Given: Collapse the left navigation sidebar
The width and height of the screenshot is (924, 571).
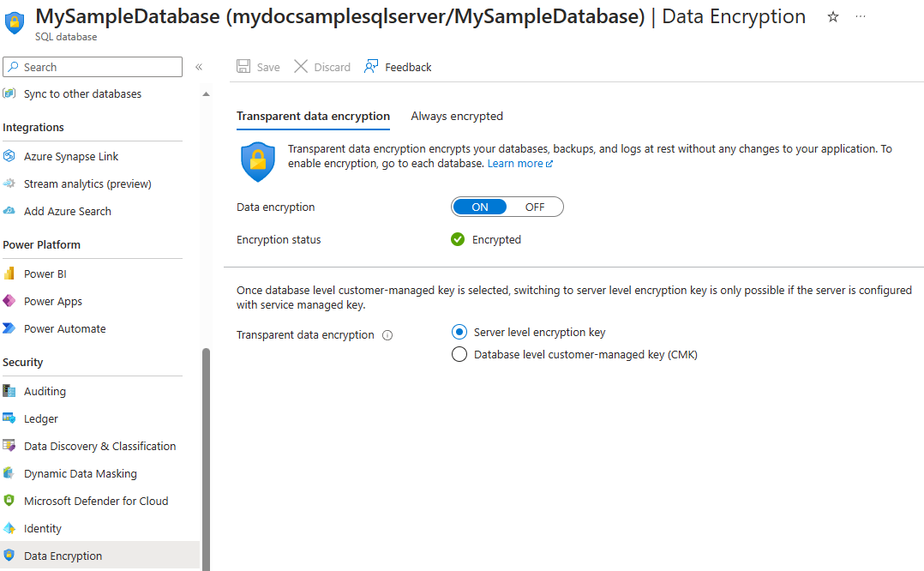Looking at the screenshot, I should [198, 66].
